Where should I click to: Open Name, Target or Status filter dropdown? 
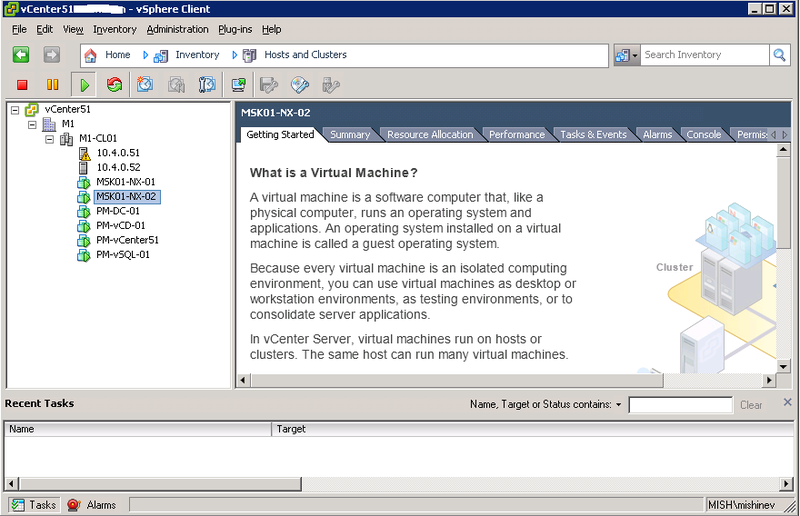click(x=618, y=405)
